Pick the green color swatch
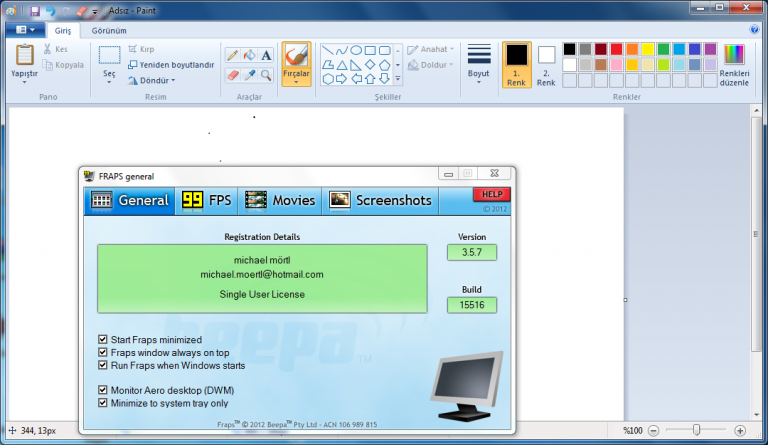Viewport: 768px width, 445px height. coord(663,49)
